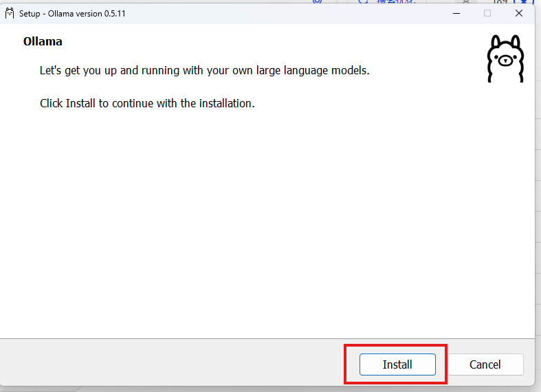Click the bold "Ollama" heading
Viewport: 541px width, 392px height.
point(43,41)
